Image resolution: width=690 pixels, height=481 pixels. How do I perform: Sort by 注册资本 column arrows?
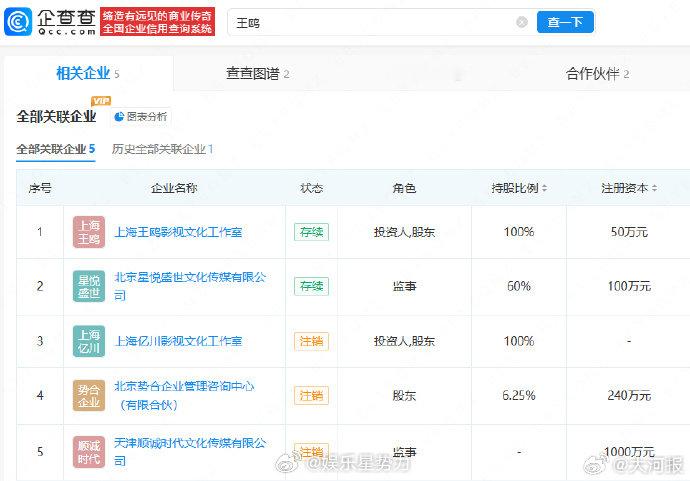tap(654, 188)
